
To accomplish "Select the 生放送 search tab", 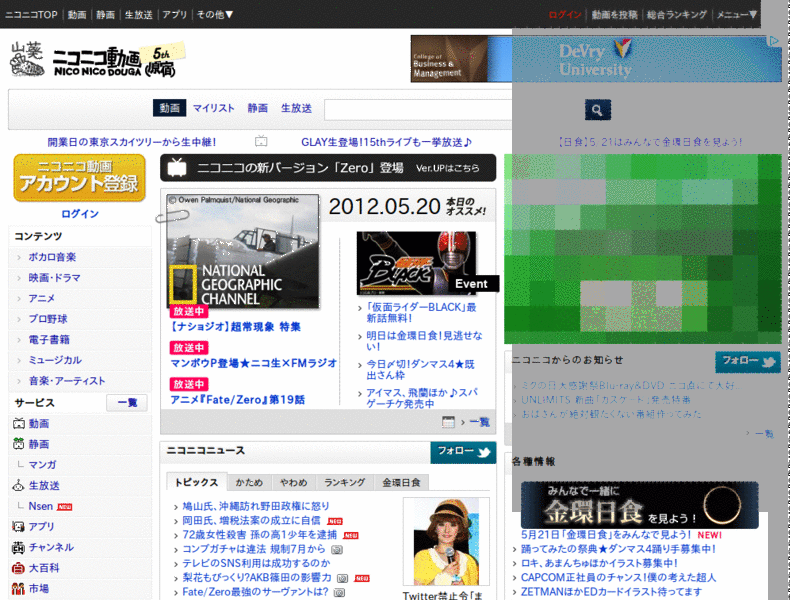I will tap(296, 108).
